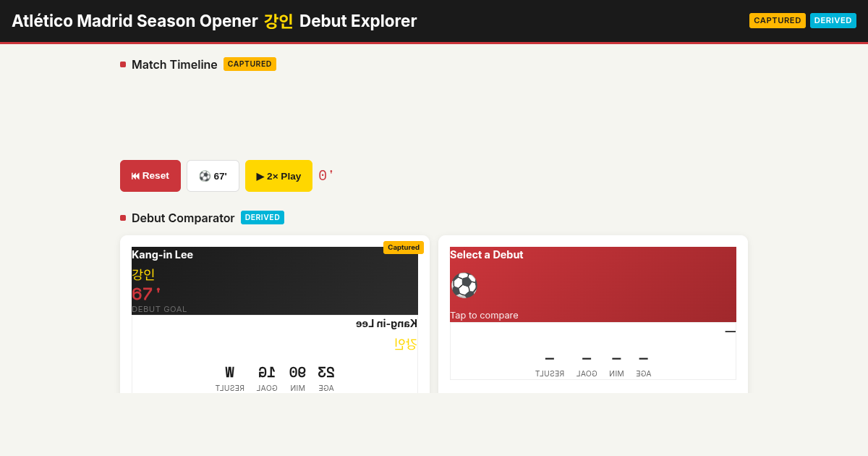868x456 pixels.
Task: Click the mirrored W result stat
Action: click(230, 377)
